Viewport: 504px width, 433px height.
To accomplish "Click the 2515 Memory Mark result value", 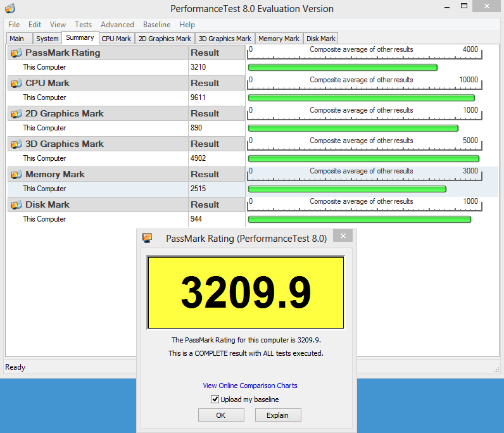I will click(x=198, y=189).
